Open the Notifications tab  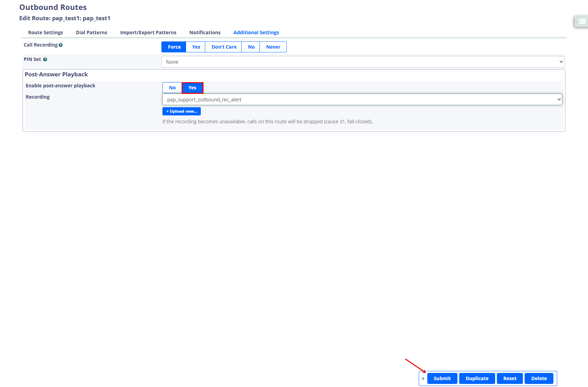(205, 33)
